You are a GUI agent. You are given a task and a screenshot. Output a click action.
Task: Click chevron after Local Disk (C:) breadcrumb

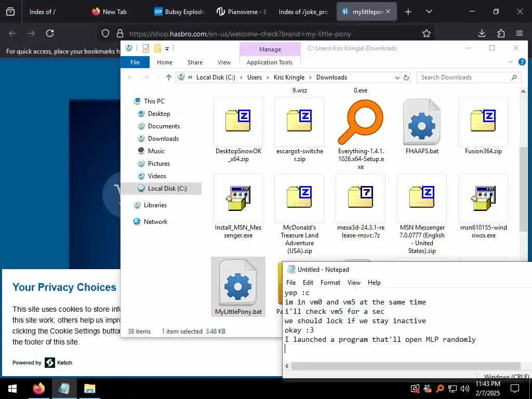coord(241,78)
